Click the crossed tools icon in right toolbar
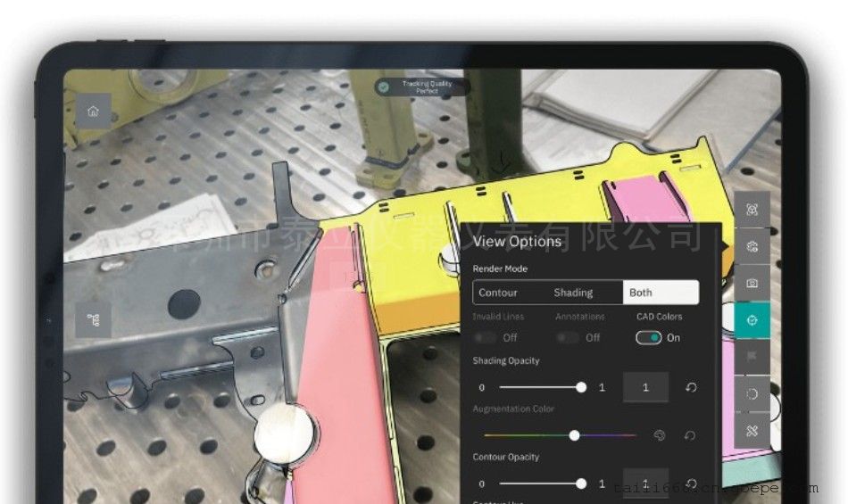The image size is (848, 504). tap(752, 431)
